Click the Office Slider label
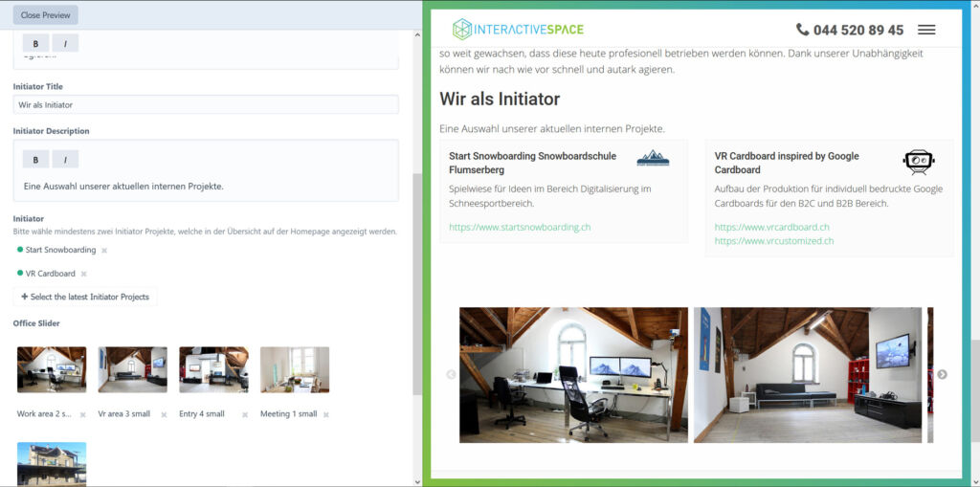980x487 pixels. pyautogui.click(x=36, y=323)
